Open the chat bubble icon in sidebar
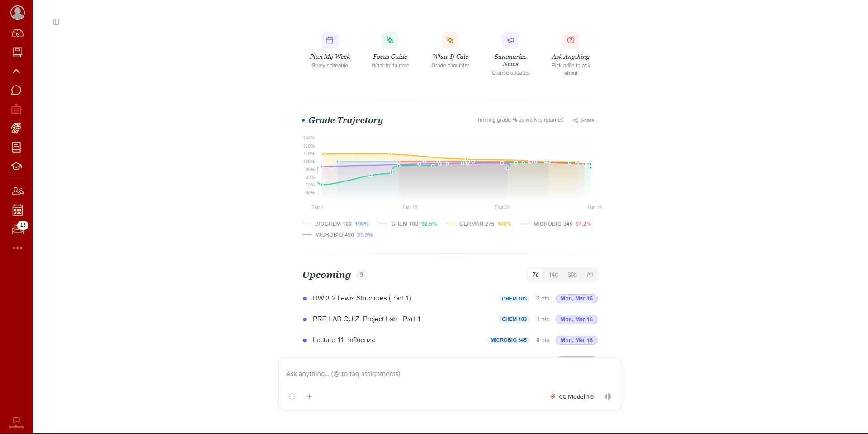The height and width of the screenshot is (434, 868). 16,90
